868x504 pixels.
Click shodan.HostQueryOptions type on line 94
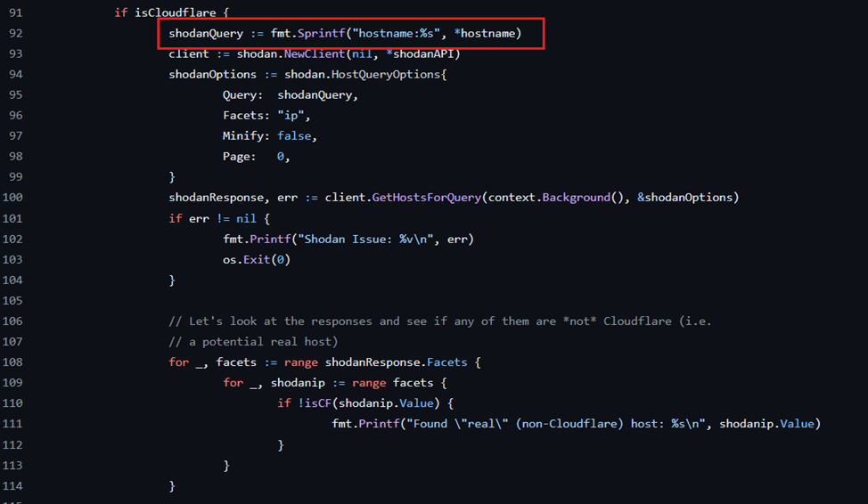coord(362,74)
